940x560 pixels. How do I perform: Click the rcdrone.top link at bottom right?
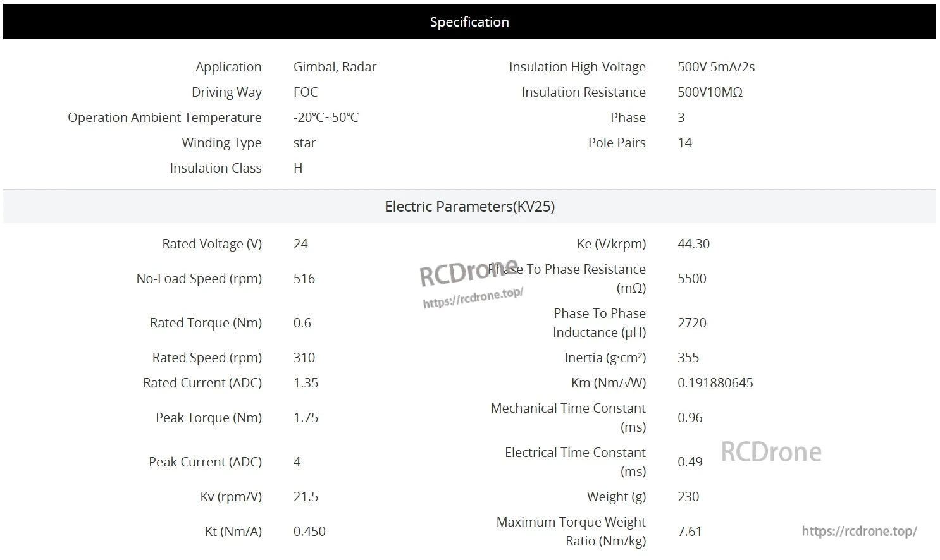859,531
